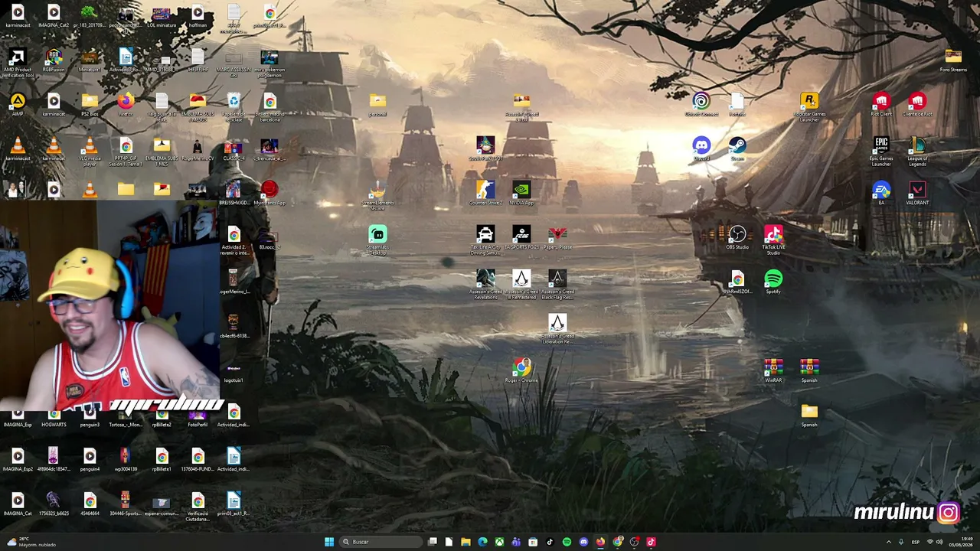Open the RogerMerinoCV file
980x551 pixels.
pos(198,150)
